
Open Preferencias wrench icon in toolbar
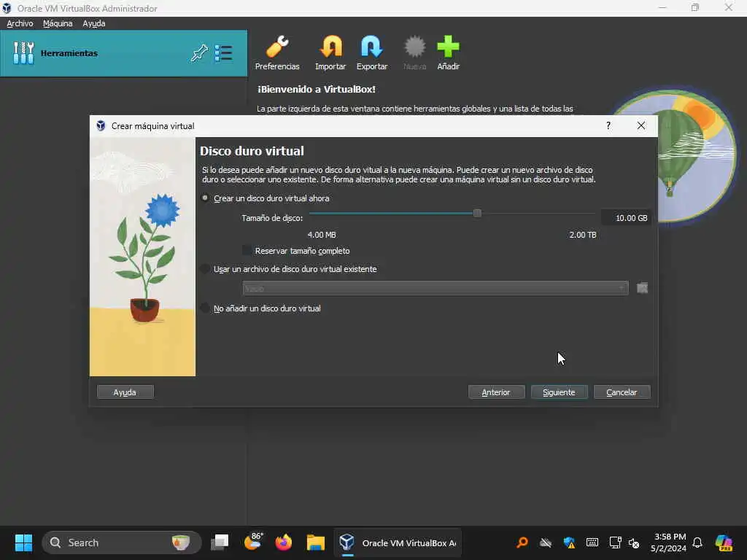(277, 47)
